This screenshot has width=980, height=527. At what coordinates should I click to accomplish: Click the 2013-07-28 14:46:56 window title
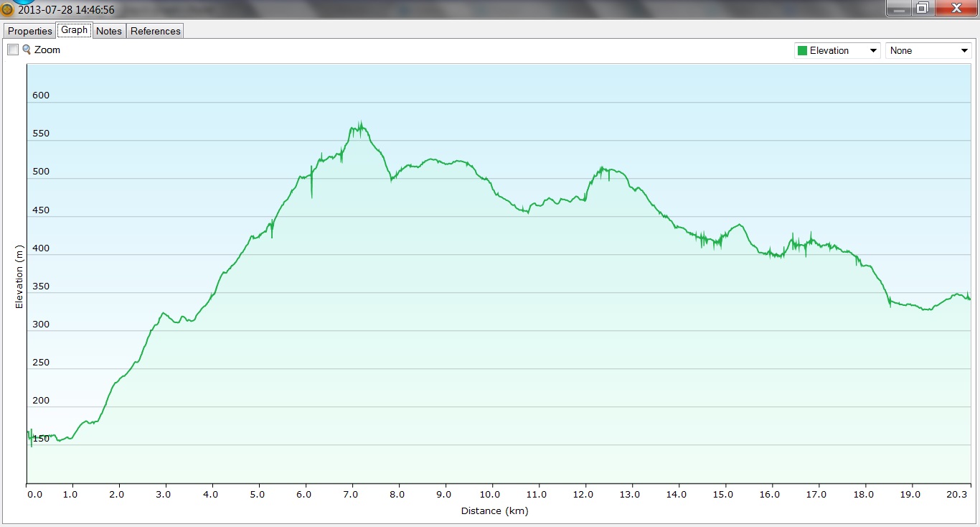[x=65, y=10]
